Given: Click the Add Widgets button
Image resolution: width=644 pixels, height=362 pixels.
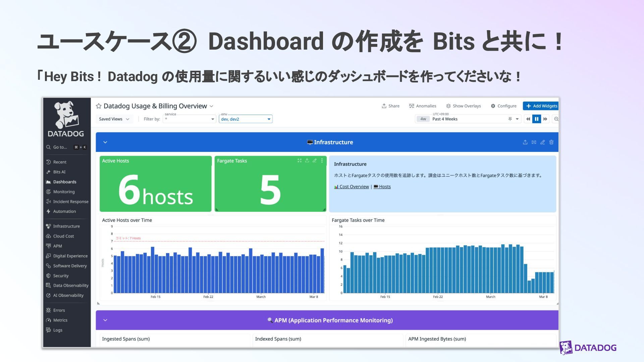Looking at the screenshot, I should (x=542, y=106).
